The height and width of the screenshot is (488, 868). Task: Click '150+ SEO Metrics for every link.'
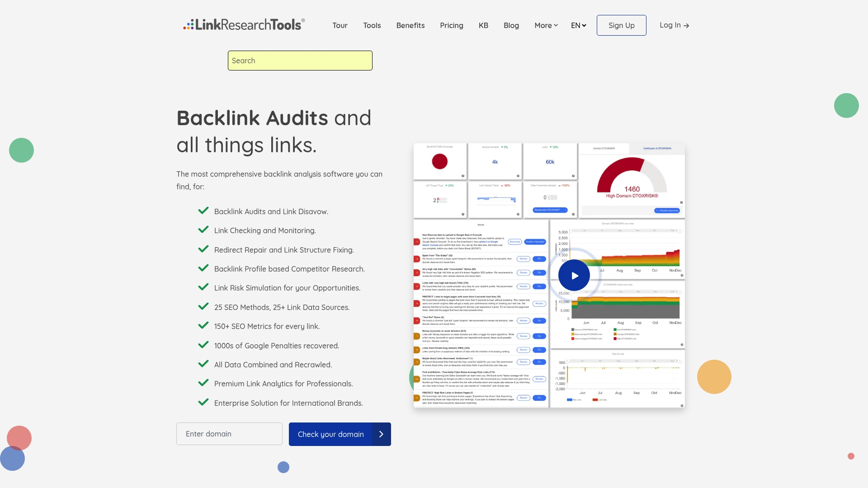[x=267, y=326]
